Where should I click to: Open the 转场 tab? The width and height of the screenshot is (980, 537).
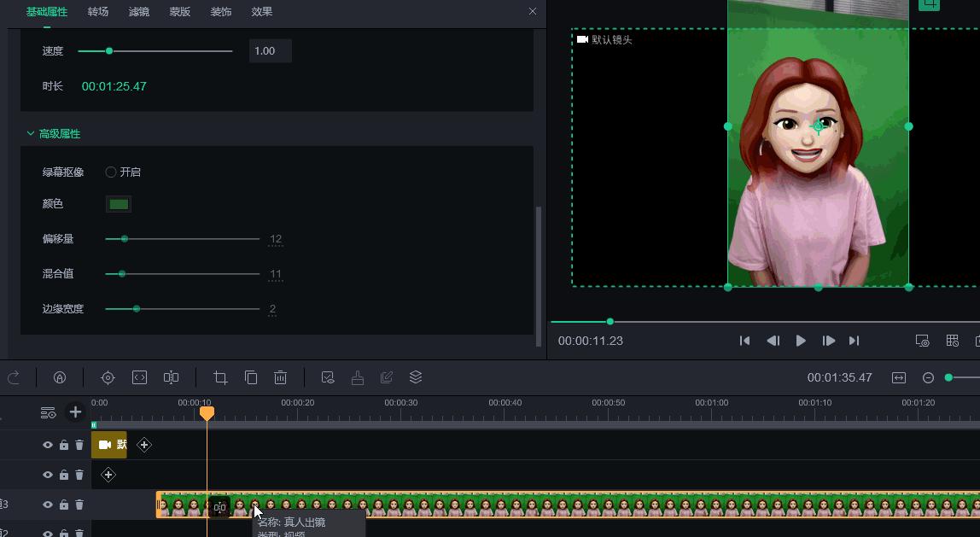click(x=98, y=12)
